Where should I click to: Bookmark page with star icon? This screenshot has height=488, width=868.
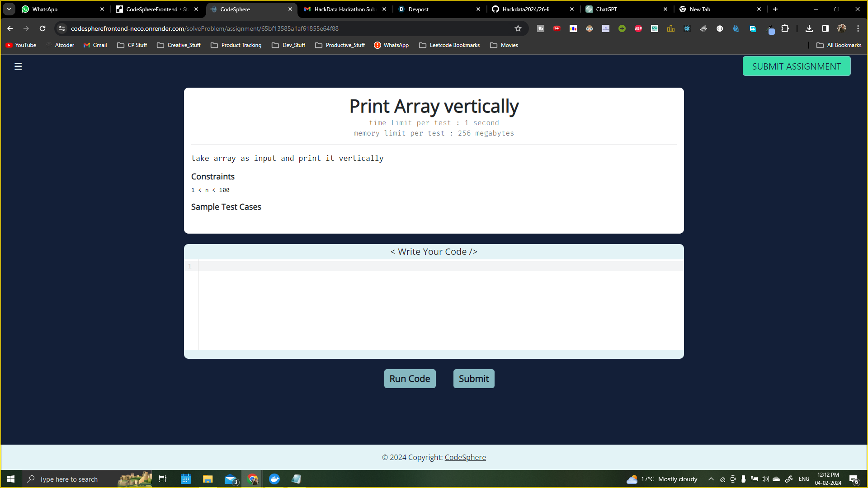[x=518, y=28]
